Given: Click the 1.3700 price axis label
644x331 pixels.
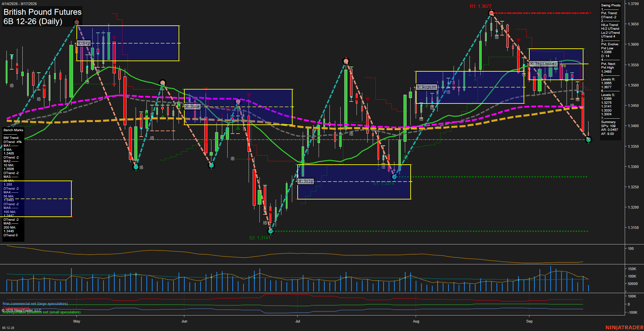Looking at the screenshot, I should tap(634, 4).
